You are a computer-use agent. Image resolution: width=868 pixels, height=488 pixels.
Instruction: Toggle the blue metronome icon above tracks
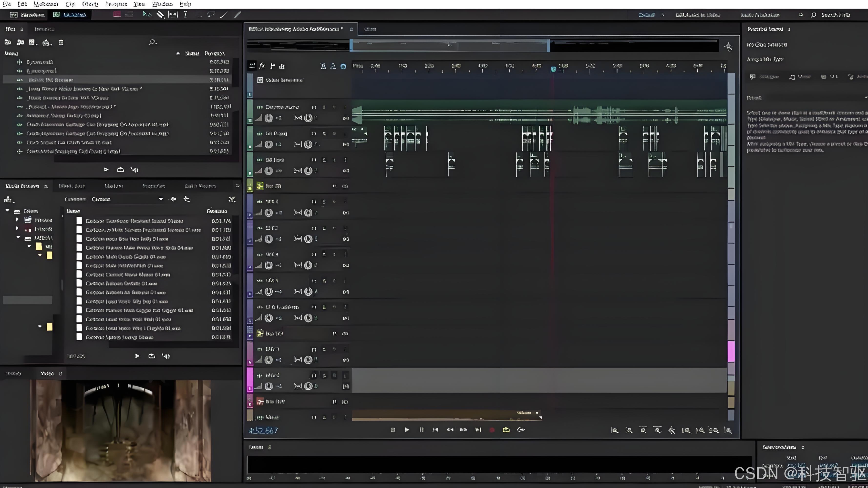click(343, 66)
